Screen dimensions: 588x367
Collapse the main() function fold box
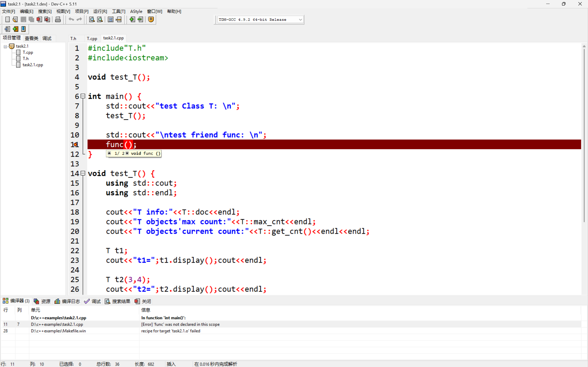[x=83, y=96]
